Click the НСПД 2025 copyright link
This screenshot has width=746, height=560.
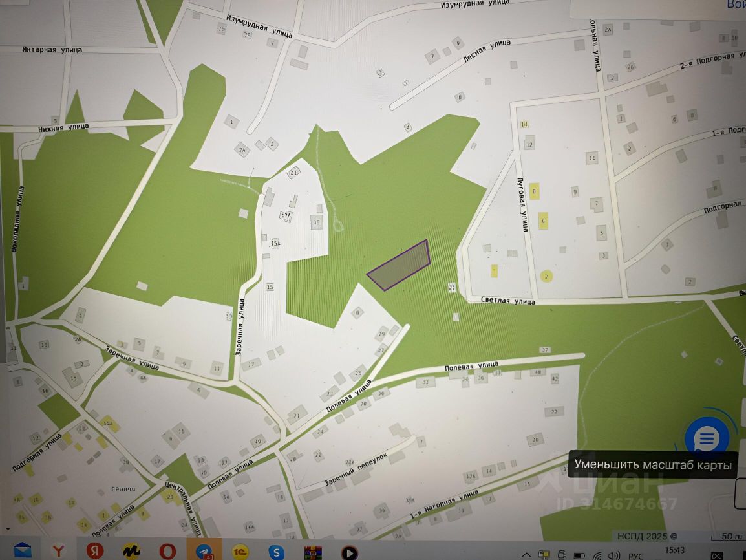click(x=647, y=536)
